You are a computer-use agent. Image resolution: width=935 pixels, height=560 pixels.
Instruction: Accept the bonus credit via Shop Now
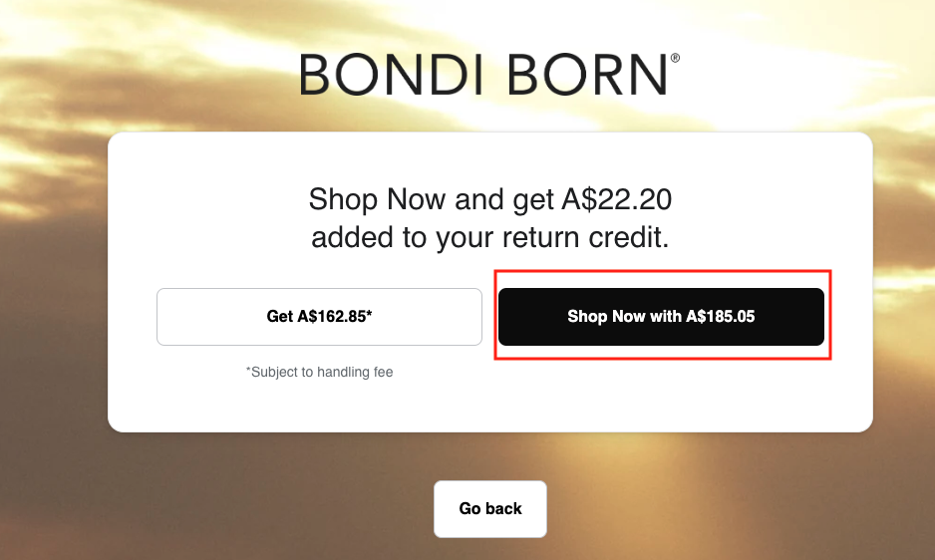pyautogui.click(x=661, y=317)
